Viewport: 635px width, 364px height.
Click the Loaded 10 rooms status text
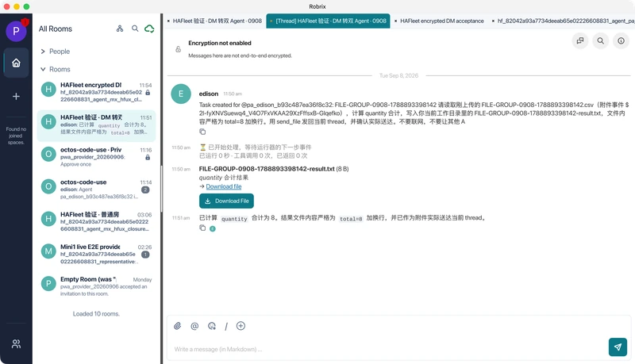[x=96, y=314]
